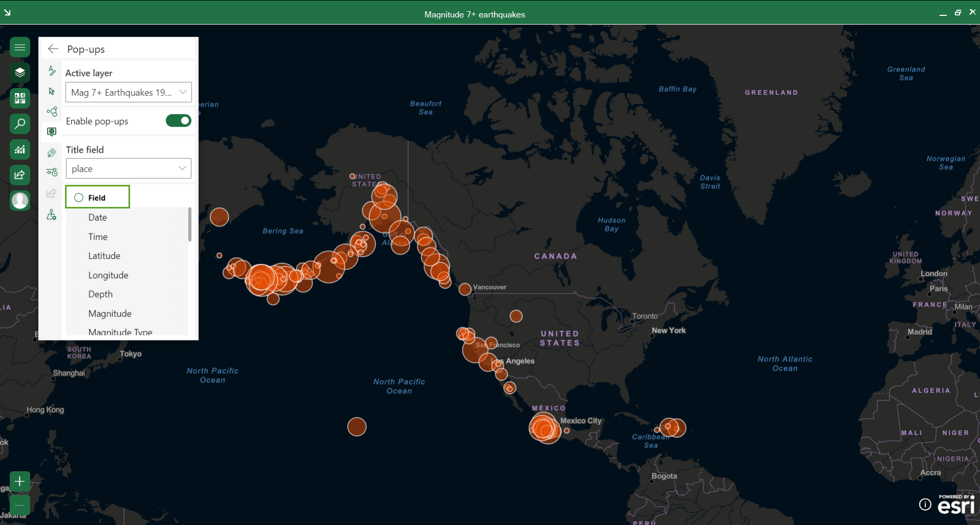Click the earthquake marker in the Caribbean
This screenshot has width=980, height=525.
tap(672, 427)
